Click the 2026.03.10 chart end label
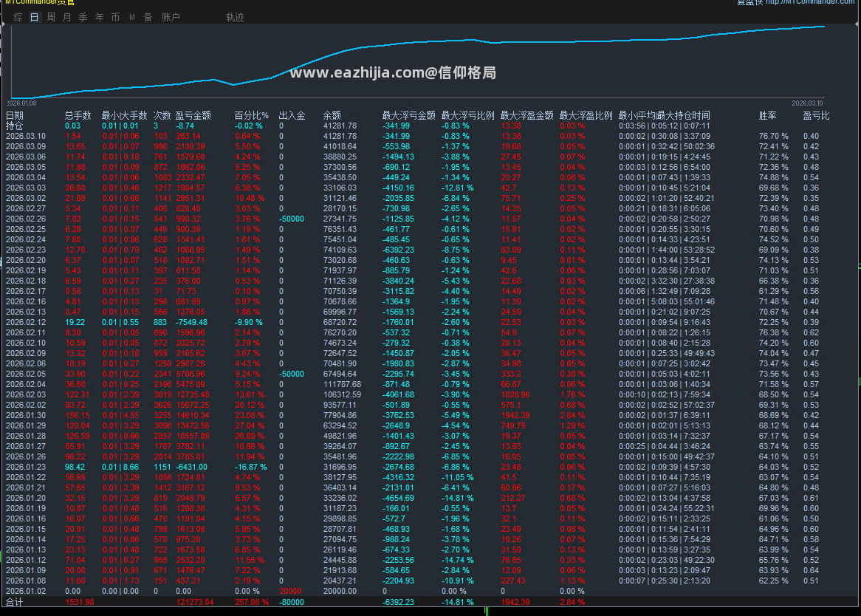 click(x=807, y=103)
